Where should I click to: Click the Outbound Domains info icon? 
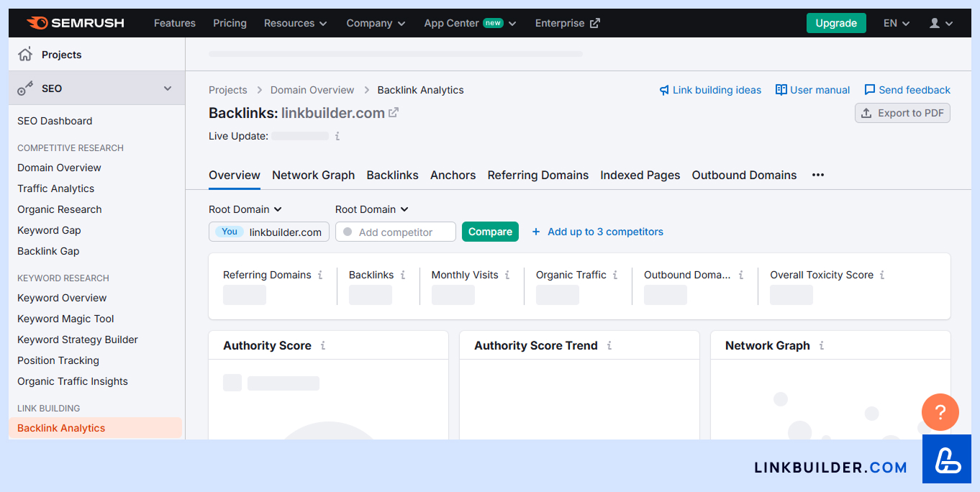pyautogui.click(x=741, y=275)
